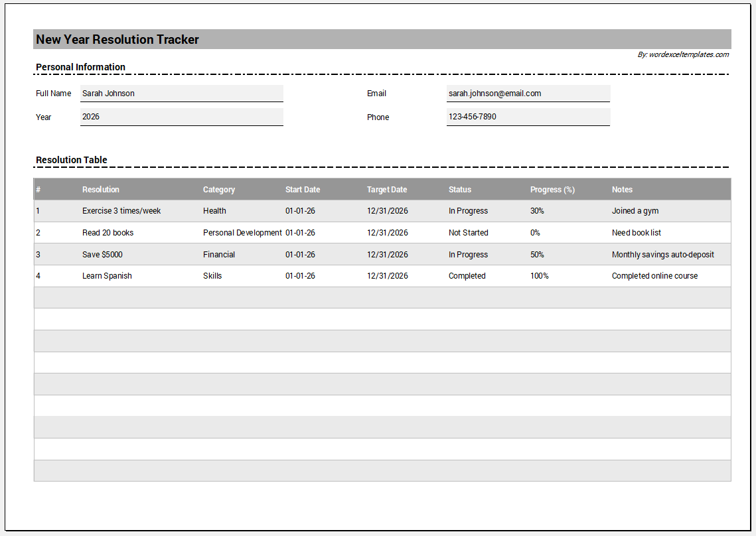This screenshot has width=756, height=536.
Task: Click the Full Name field containing Sarah Johnson
Action: [181, 94]
